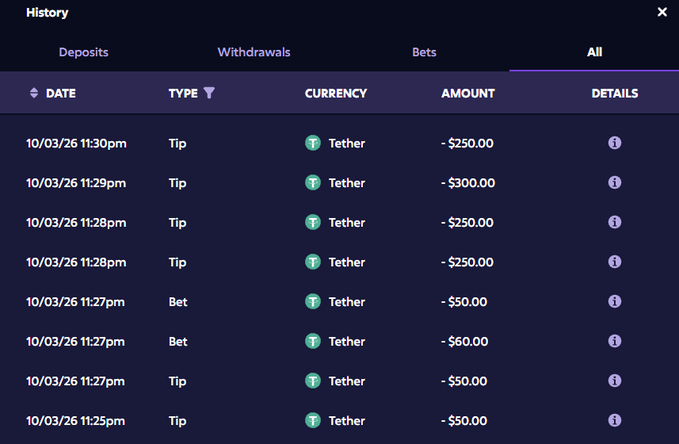Click the - $50.00 amount of the 11:27pm Tip
Screen dimensions: 679x444
pyautogui.click(x=464, y=381)
